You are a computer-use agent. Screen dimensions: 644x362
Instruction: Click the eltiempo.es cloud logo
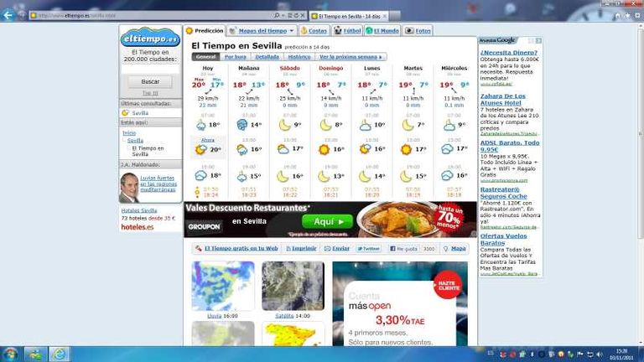tap(150, 38)
